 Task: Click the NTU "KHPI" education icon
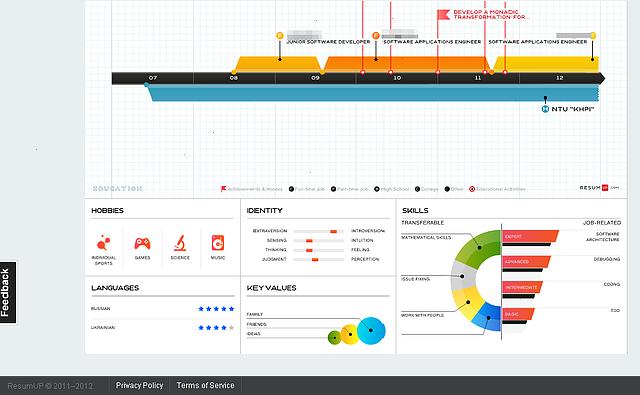[x=545, y=109]
